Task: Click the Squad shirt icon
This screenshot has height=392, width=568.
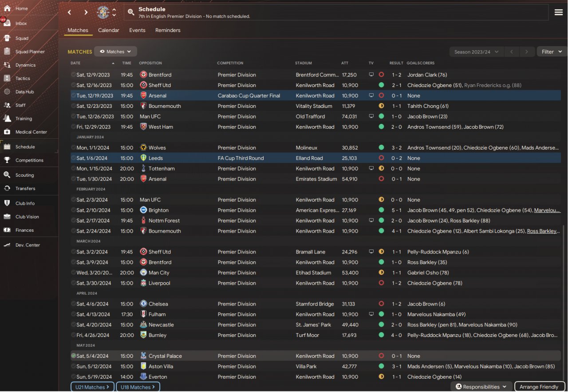Action: [7, 38]
